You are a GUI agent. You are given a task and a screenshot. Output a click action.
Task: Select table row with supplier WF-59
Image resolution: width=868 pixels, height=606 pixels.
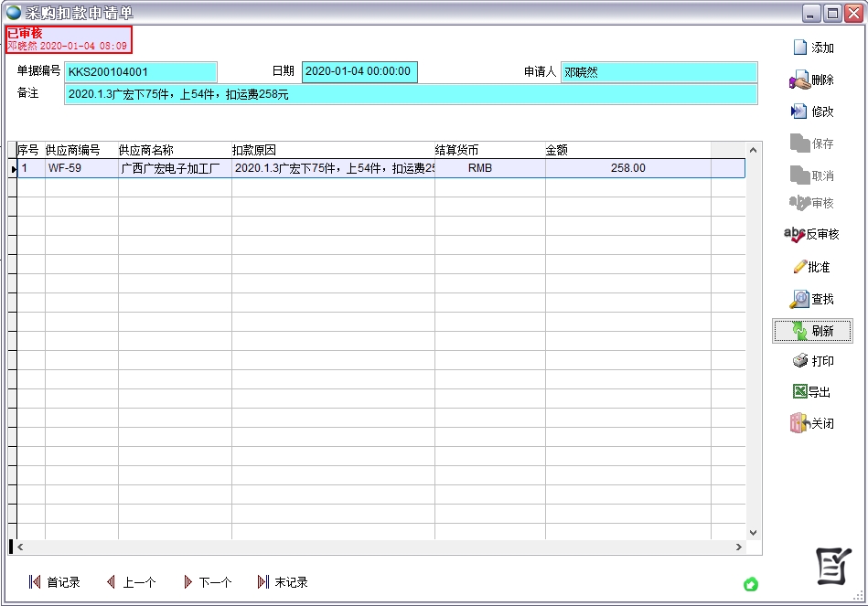coord(80,168)
